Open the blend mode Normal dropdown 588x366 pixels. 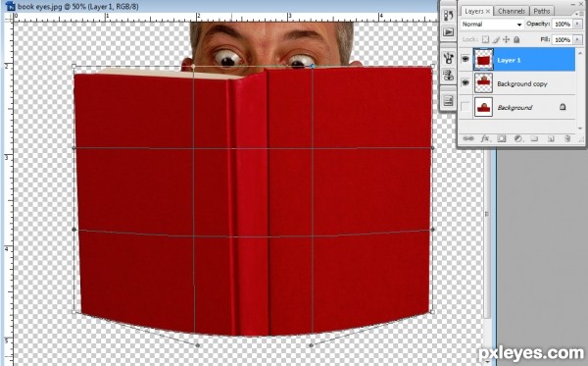point(492,24)
